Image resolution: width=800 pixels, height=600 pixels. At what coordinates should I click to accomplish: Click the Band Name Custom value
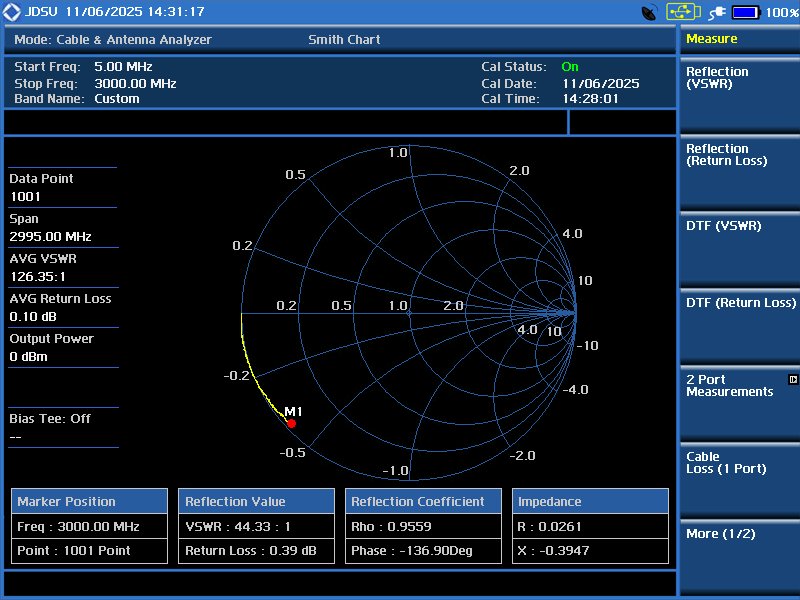click(116, 99)
